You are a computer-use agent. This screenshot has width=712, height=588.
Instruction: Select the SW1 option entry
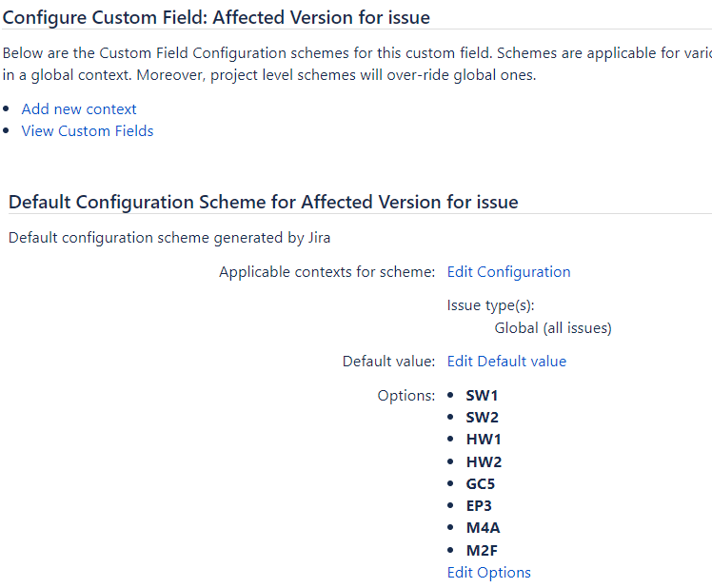482,396
